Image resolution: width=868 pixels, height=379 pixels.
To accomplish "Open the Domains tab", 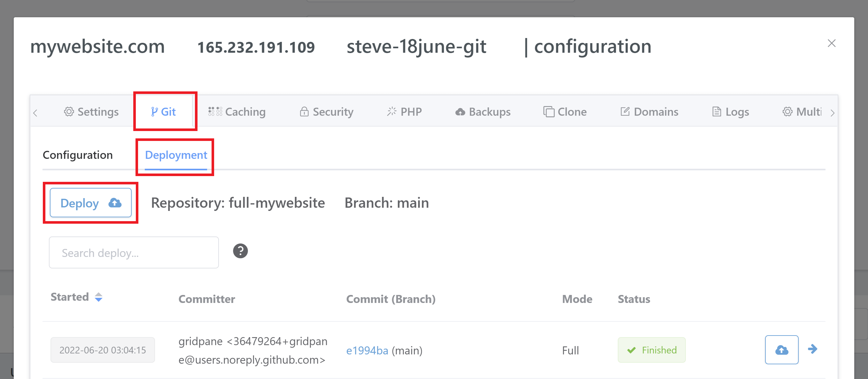I will click(x=649, y=112).
